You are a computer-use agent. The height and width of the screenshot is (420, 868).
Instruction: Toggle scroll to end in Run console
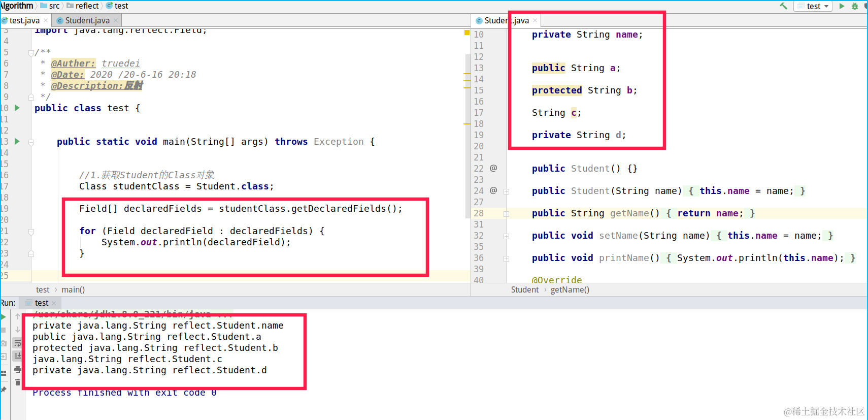pos(18,356)
